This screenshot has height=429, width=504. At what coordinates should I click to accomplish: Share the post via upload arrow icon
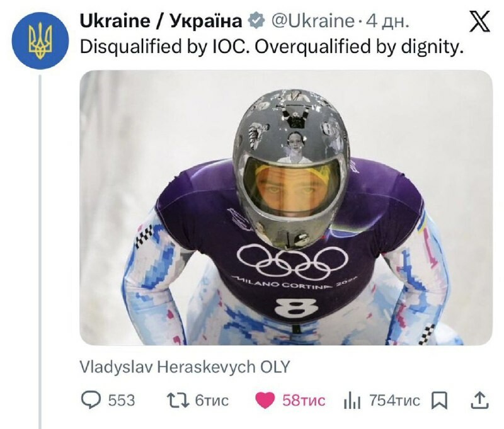tap(479, 399)
